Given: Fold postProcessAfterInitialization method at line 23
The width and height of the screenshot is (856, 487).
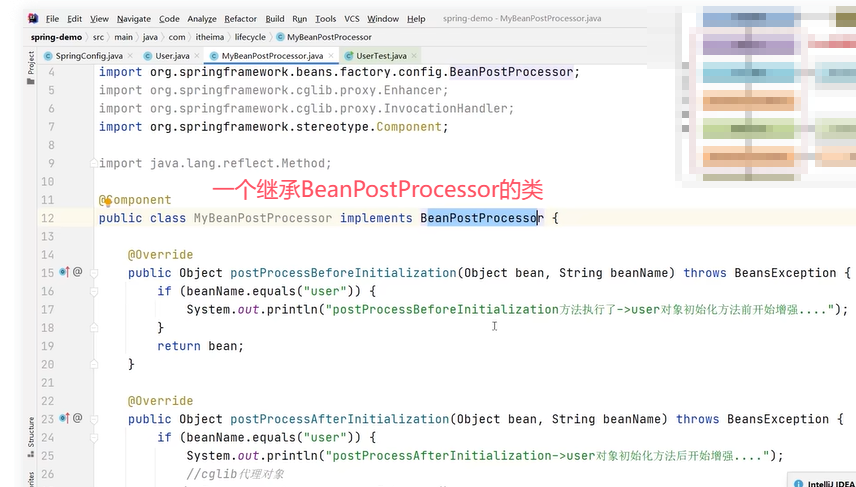Looking at the screenshot, I should click(94, 419).
